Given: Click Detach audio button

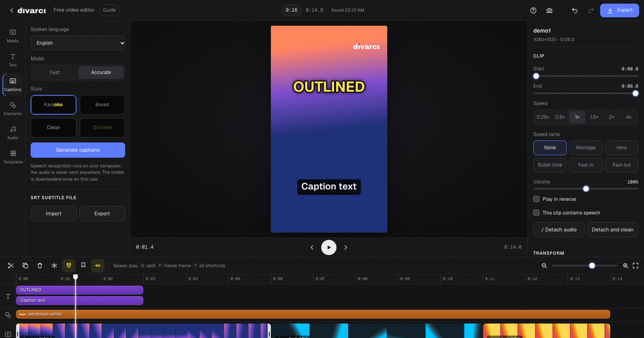Looking at the screenshot, I should 559,230.
